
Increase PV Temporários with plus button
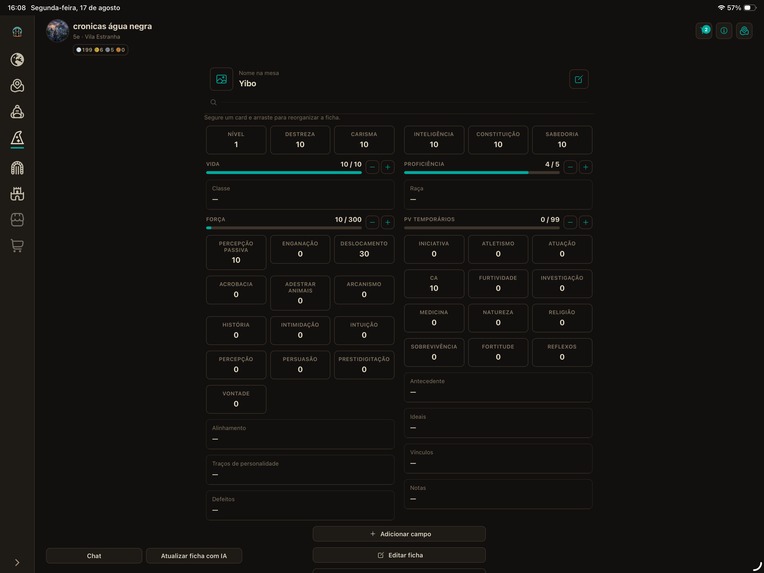tap(586, 222)
